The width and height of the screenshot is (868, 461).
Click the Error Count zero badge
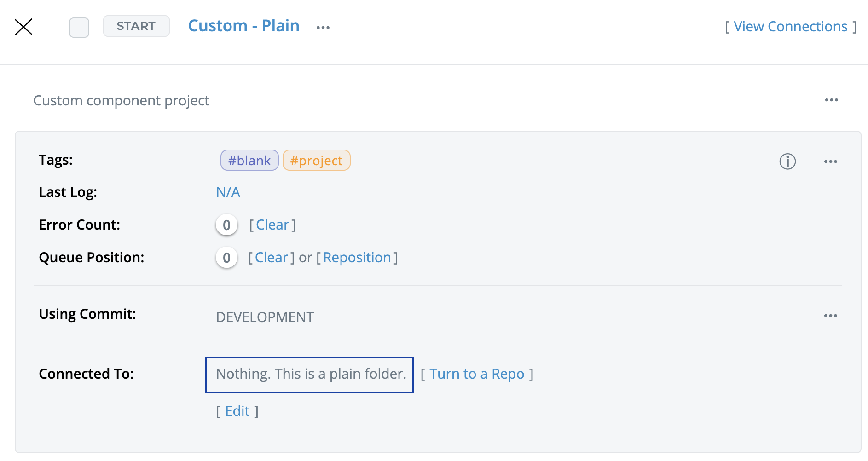pyautogui.click(x=226, y=225)
